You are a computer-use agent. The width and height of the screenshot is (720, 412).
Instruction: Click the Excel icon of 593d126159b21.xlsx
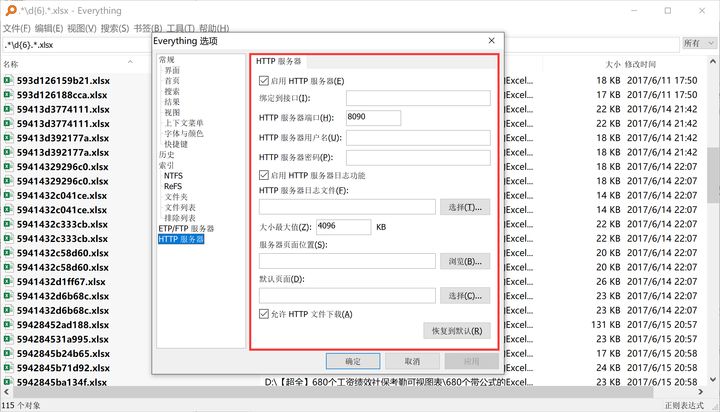pos(8,80)
